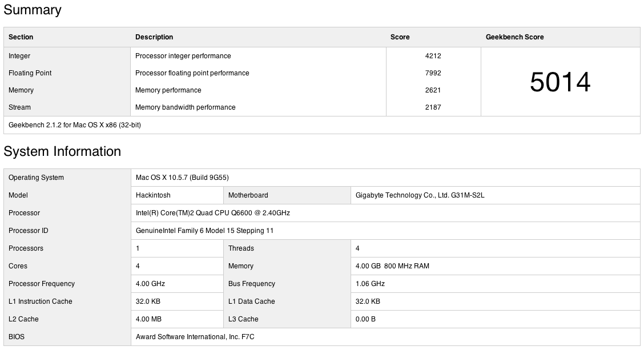Click the 1.06 GHz bus frequency value
The height and width of the screenshot is (350, 644).
click(370, 284)
